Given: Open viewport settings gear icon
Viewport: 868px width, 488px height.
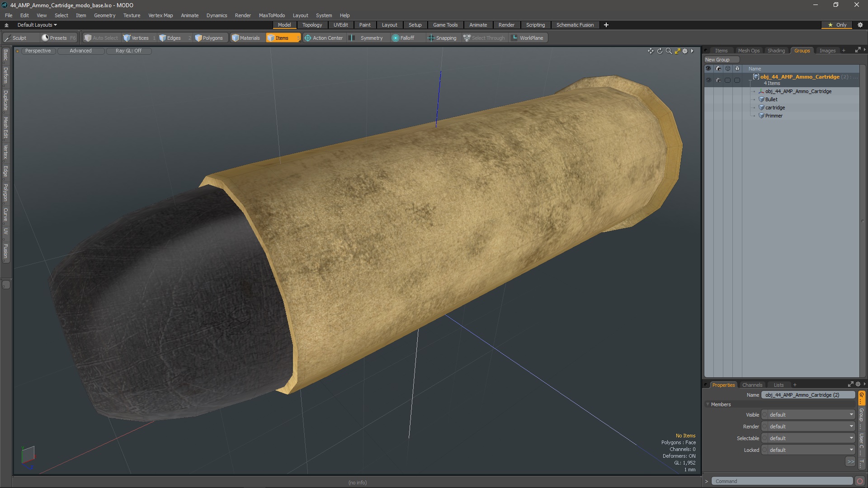Looking at the screenshot, I should (x=685, y=51).
